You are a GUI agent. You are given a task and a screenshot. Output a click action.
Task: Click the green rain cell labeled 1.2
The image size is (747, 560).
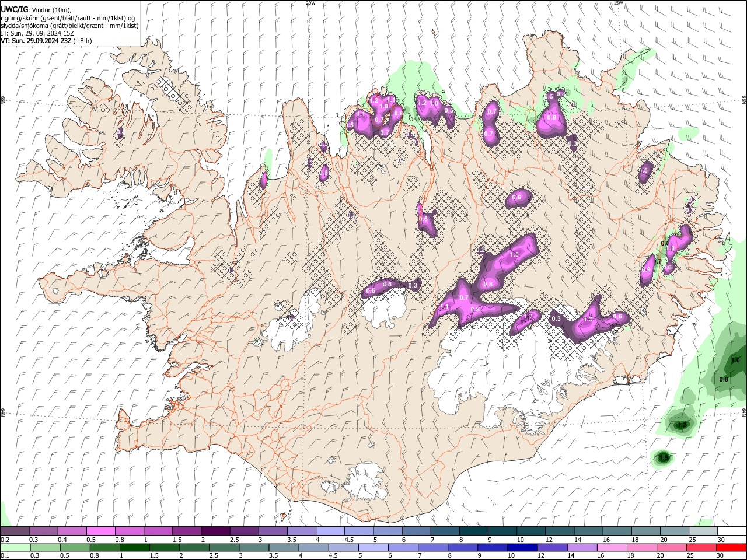pyautogui.click(x=681, y=424)
